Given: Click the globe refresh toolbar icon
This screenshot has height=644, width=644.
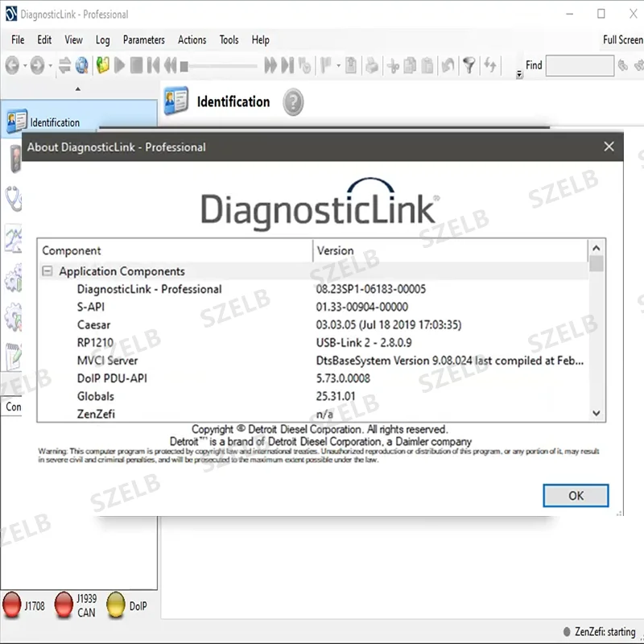Looking at the screenshot, I should (82, 65).
